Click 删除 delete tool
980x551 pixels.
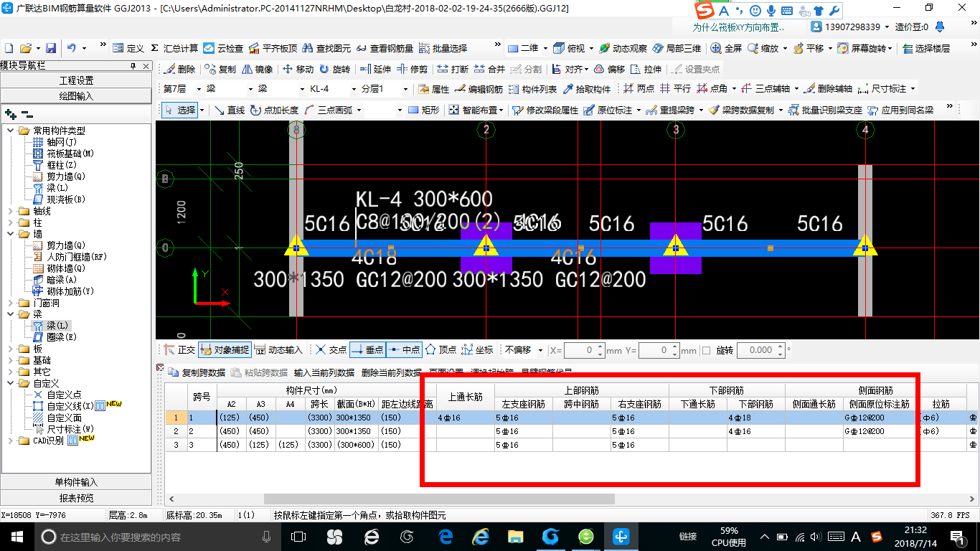(x=179, y=69)
